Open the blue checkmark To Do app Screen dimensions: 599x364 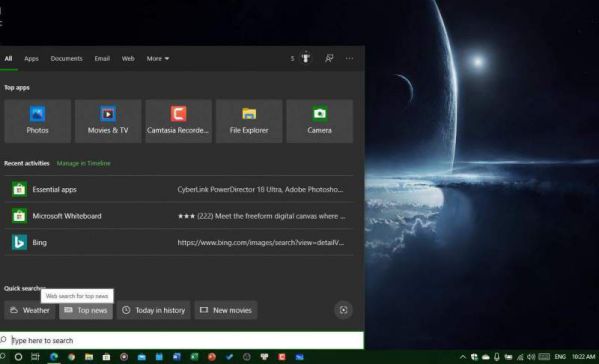tap(229, 357)
